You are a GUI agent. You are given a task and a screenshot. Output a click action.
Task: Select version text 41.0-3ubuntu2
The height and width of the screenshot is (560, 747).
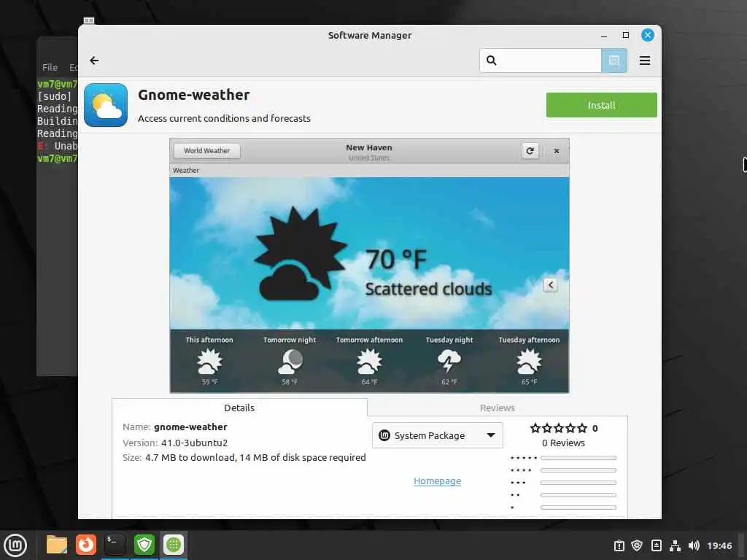click(194, 443)
